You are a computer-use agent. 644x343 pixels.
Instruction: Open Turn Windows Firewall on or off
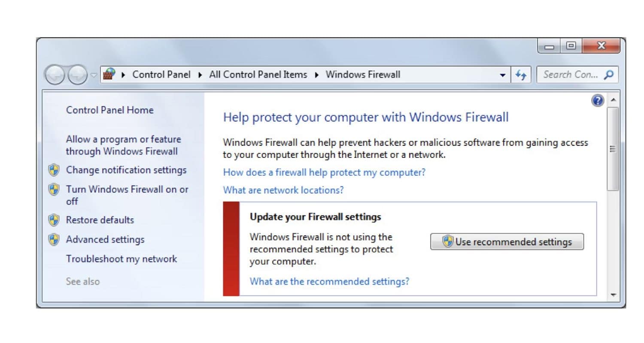click(127, 195)
